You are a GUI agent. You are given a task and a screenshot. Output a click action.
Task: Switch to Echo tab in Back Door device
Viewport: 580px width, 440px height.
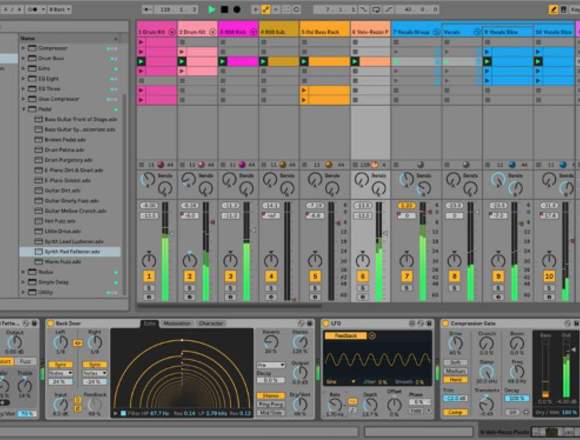click(149, 323)
